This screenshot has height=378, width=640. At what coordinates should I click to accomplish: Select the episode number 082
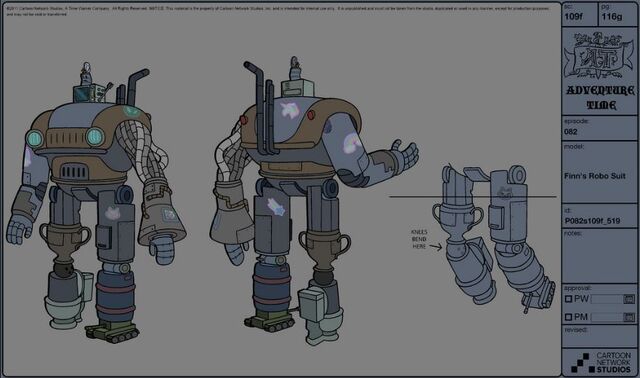tap(570, 131)
